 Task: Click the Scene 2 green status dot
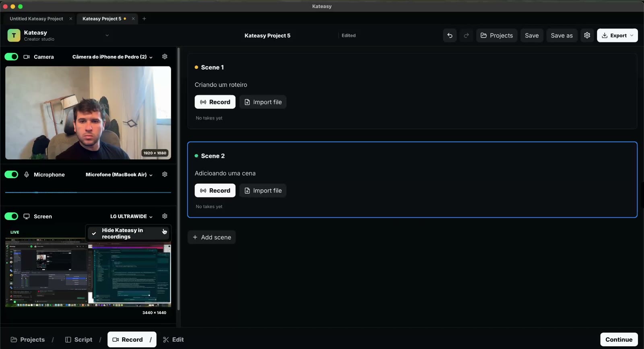click(196, 156)
